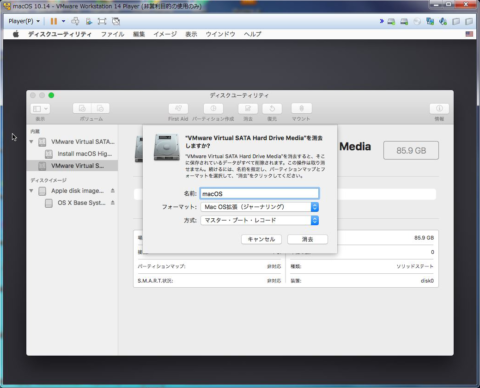This screenshot has width=480, height=388.
Task: Open the 編集 menu
Action: pos(139,34)
